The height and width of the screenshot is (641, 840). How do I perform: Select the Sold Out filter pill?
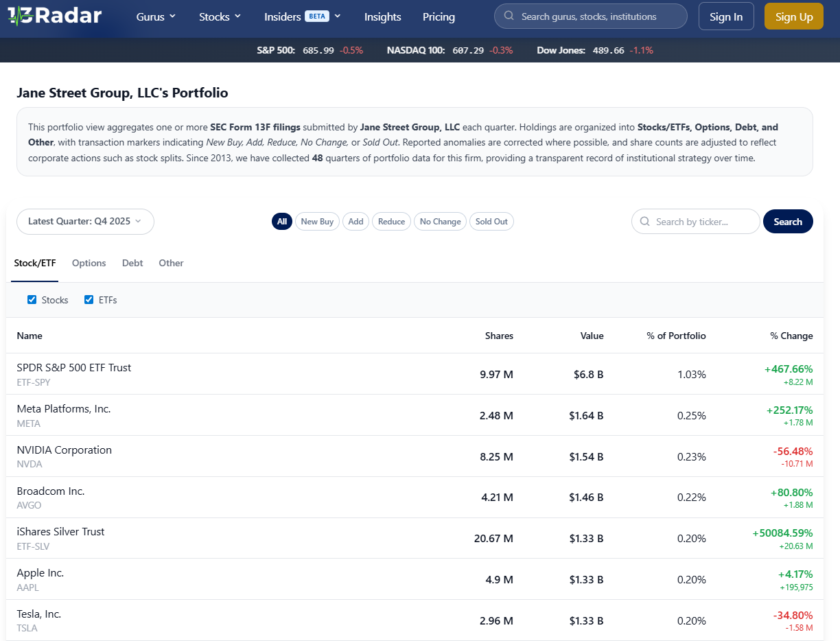(491, 222)
